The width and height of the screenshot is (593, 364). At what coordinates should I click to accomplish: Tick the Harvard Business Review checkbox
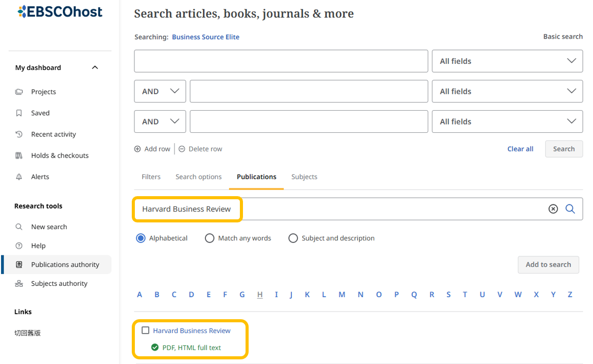(146, 331)
